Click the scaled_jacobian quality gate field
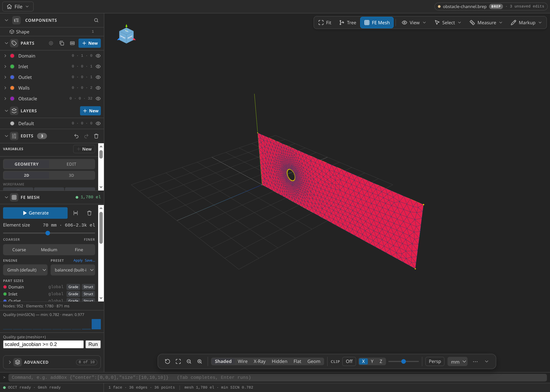Image resolution: width=550 pixels, height=392 pixels. [43, 344]
